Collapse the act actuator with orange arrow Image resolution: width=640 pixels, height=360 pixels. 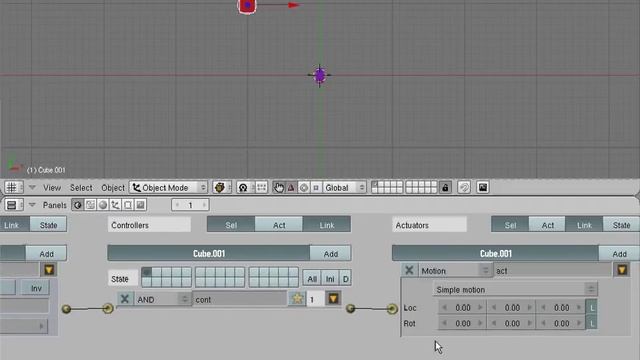tap(622, 270)
